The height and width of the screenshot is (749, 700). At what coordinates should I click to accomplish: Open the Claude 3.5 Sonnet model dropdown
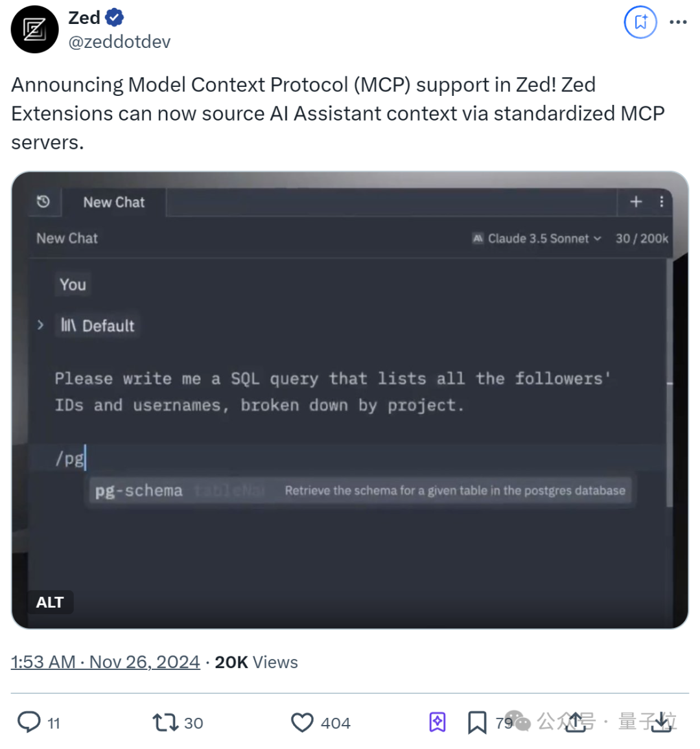[542, 238]
